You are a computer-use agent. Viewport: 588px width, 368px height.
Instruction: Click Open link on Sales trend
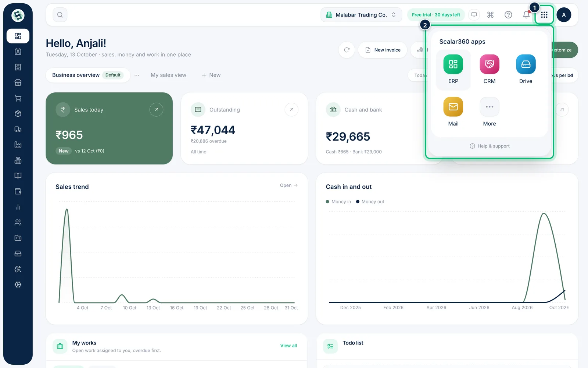pos(289,185)
